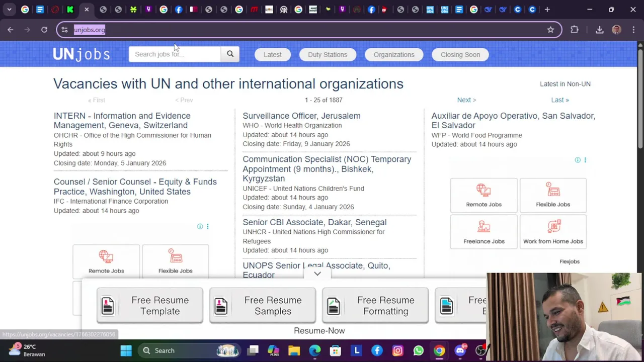Close the active unjobs browser tab

(87, 9)
